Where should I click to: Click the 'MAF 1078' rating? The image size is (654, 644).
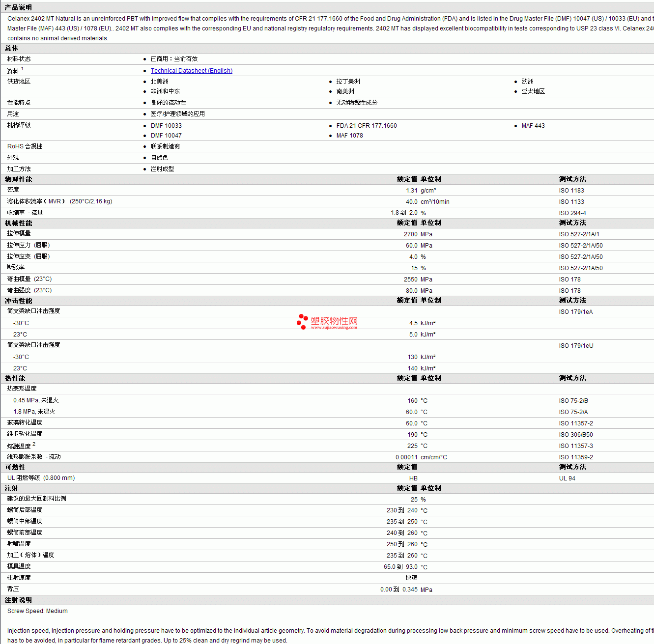tap(350, 136)
